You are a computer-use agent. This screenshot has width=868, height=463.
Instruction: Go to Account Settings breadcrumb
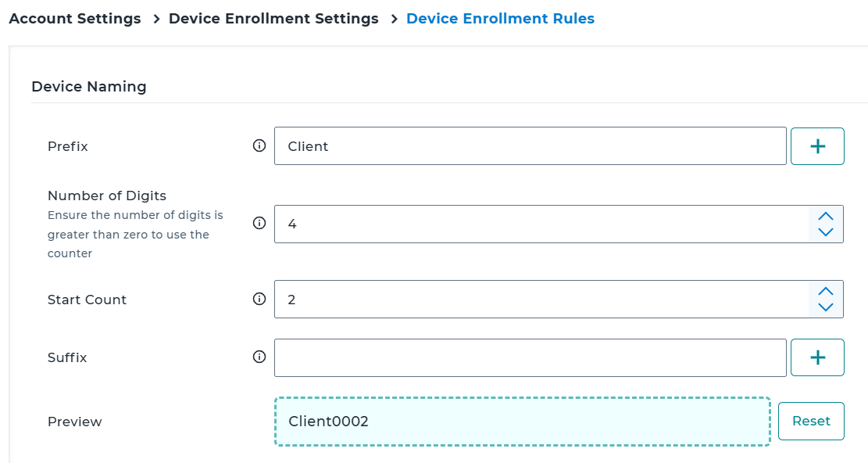pos(75,19)
